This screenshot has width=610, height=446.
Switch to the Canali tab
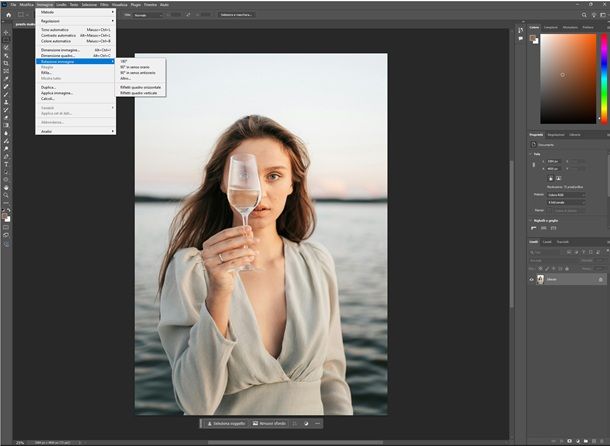[x=547, y=241]
